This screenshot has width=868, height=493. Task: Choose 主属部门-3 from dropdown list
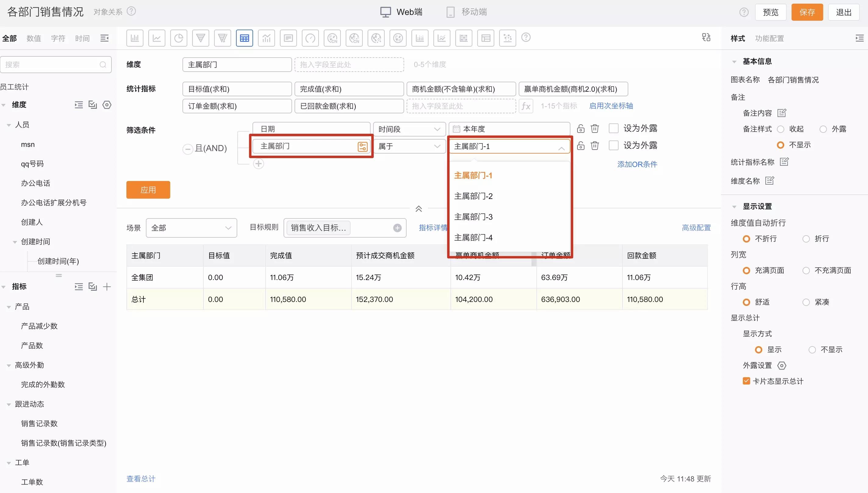click(x=473, y=217)
